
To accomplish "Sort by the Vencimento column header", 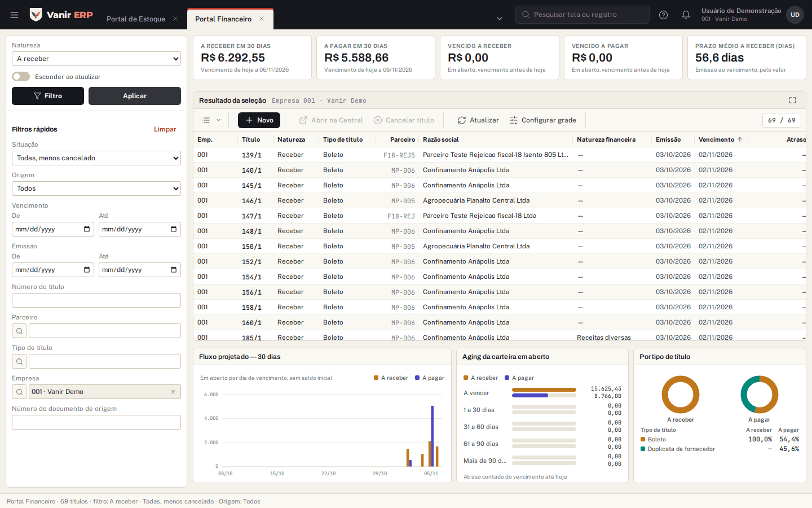I will click(x=720, y=139).
